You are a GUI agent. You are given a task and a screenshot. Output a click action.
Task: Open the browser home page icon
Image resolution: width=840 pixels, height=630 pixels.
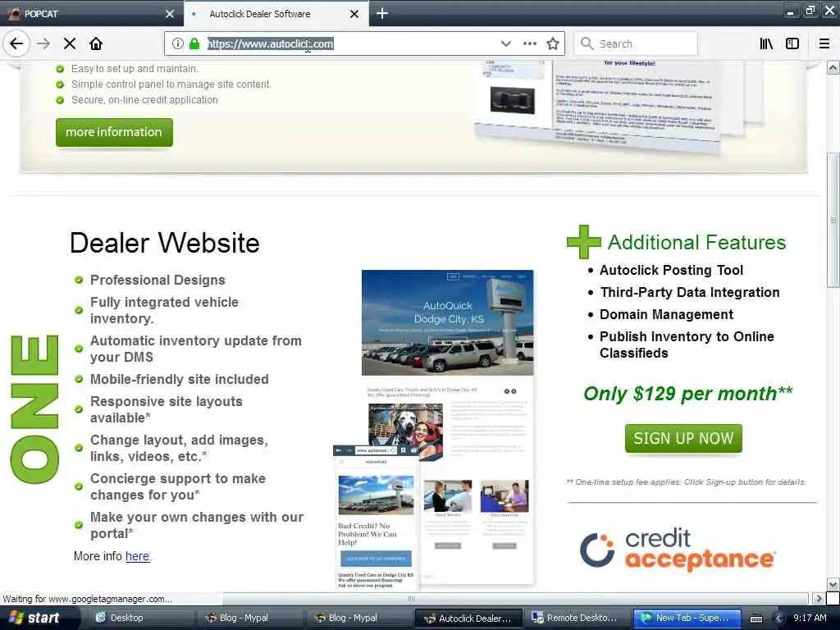click(x=96, y=43)
